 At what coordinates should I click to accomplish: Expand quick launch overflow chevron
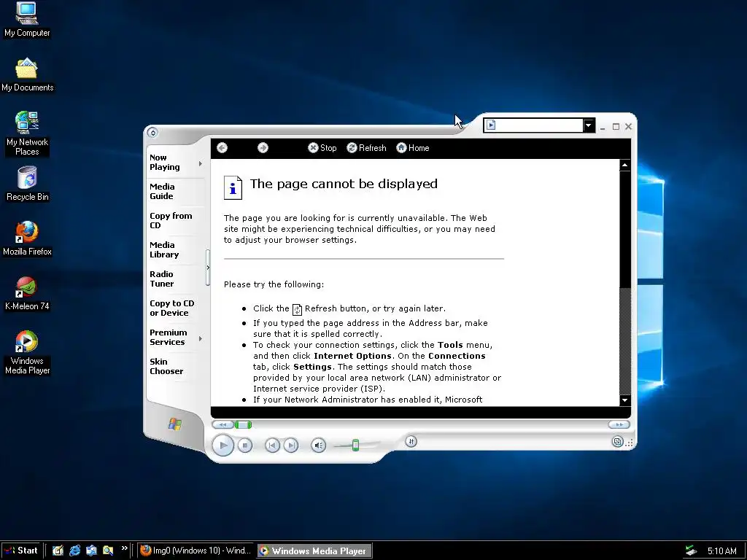pos(124,548)
